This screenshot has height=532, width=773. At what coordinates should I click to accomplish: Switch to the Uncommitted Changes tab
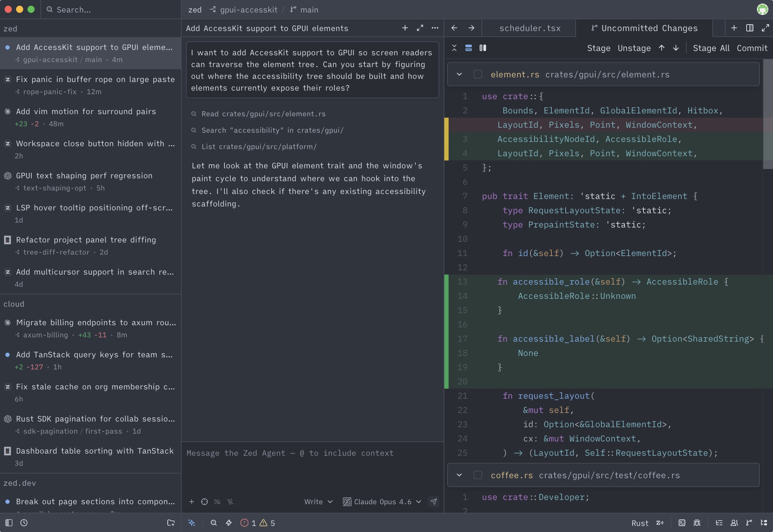click(x=645, y=28)
